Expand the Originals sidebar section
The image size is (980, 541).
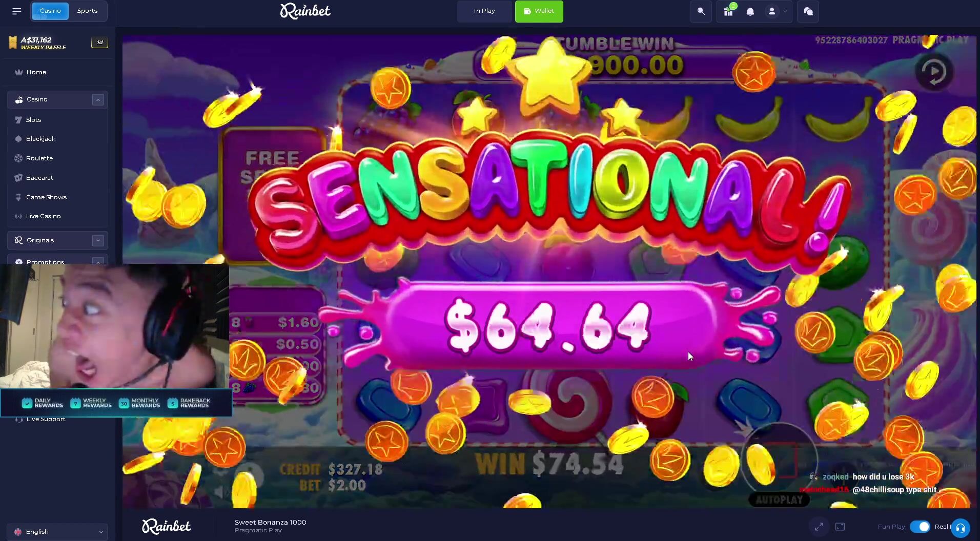[x=98, y=240]
